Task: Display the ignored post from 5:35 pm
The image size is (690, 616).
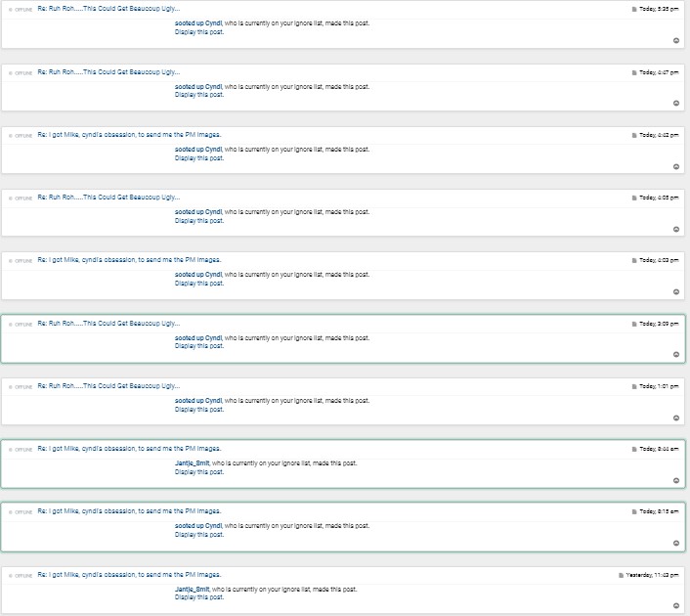Action: (x=199, y=32)
